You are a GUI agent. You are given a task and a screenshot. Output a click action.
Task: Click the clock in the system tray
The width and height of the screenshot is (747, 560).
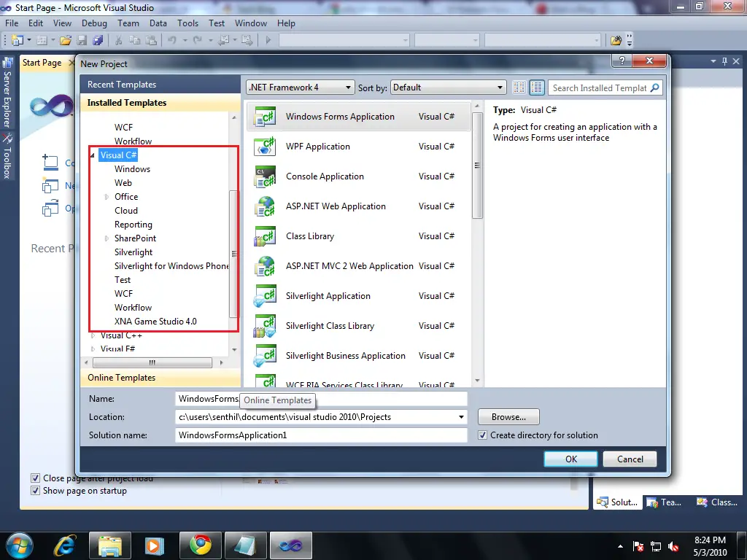(x=710, y=546)
